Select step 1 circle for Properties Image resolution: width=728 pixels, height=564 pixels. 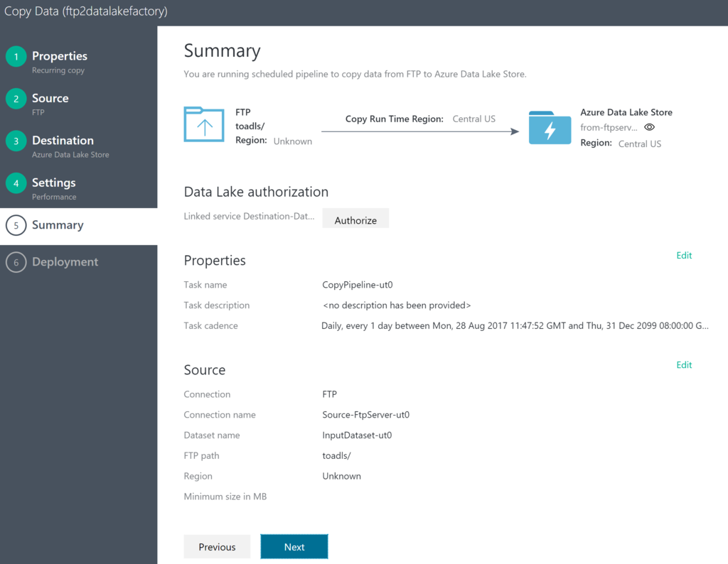16,57
